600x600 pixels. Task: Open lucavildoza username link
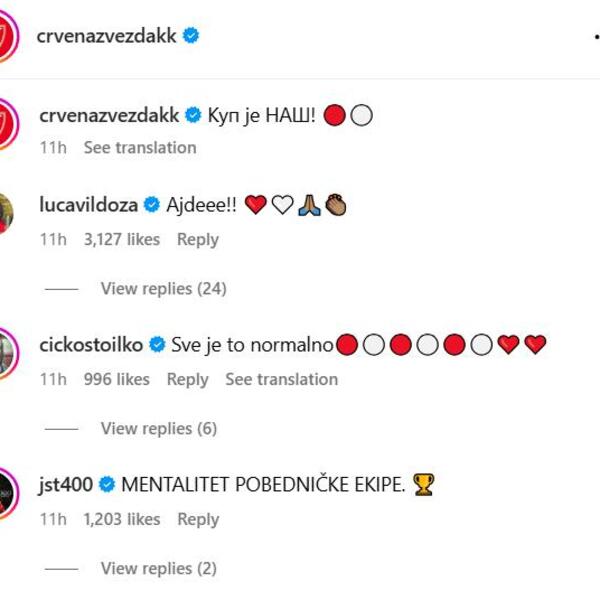click(89, 206)
